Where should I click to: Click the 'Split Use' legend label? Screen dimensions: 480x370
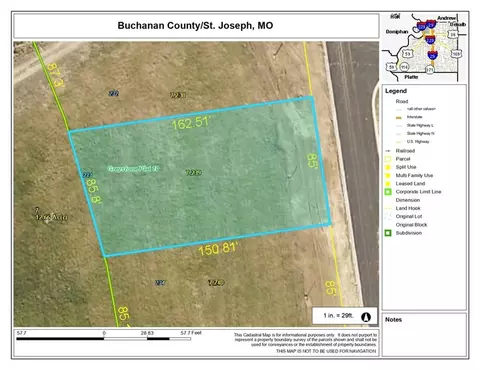pyautogui.click(x=406, y=167)
